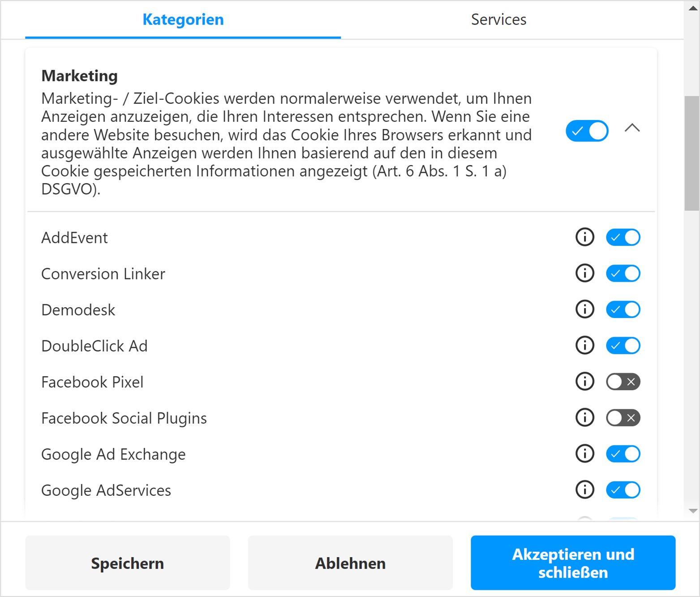Enable Facebook Social Plugins toggle
This screenshot has height=597, width=700.
coord(623,418)
